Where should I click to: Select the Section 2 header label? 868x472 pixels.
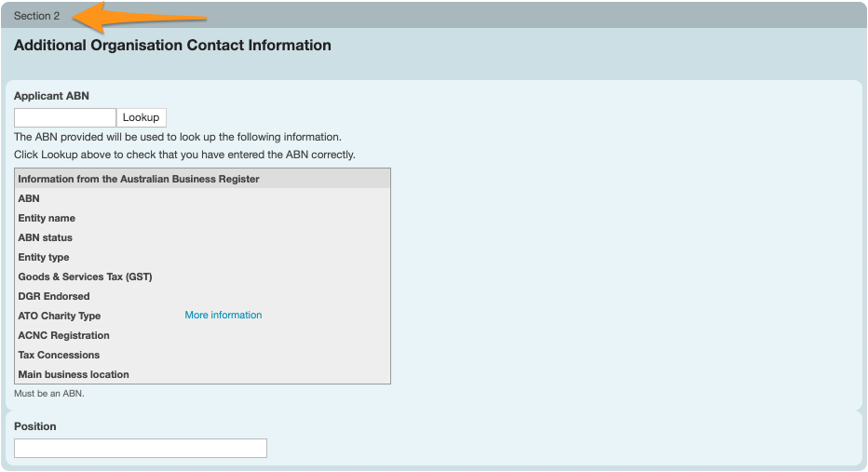click(x=37, y=16)
